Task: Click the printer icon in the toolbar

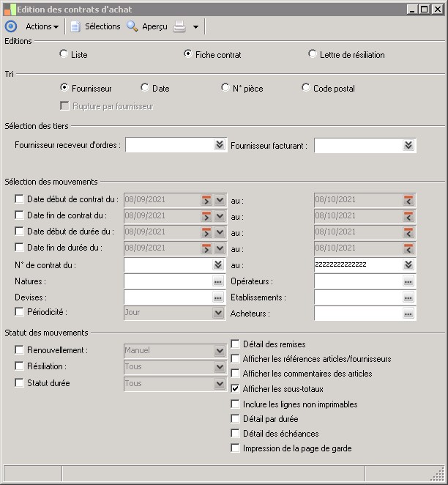Action: coord(179,26)
